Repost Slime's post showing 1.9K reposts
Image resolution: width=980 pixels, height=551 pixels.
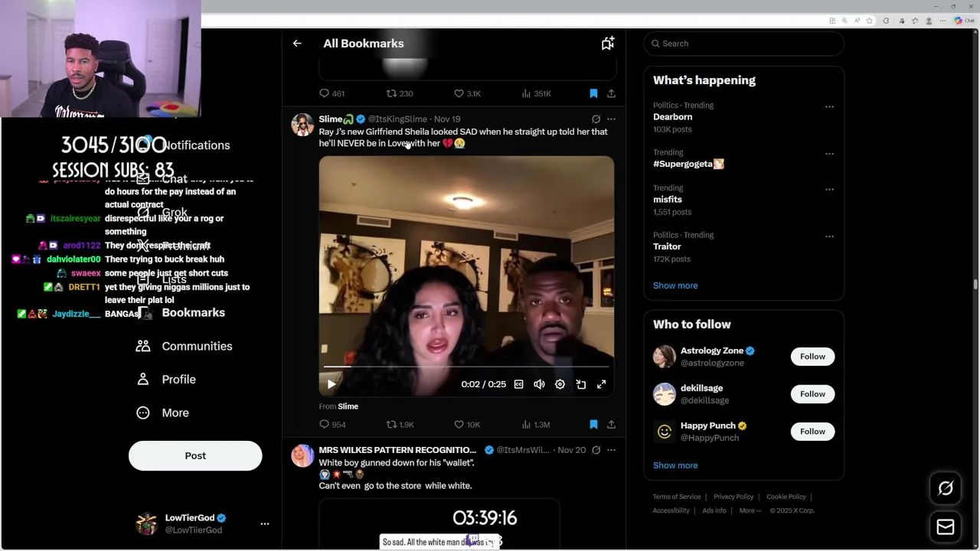point(400,425)
